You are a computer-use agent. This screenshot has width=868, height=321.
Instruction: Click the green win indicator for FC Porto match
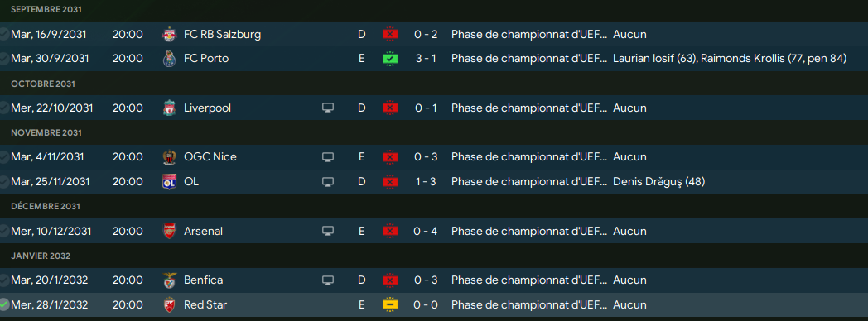390,58
